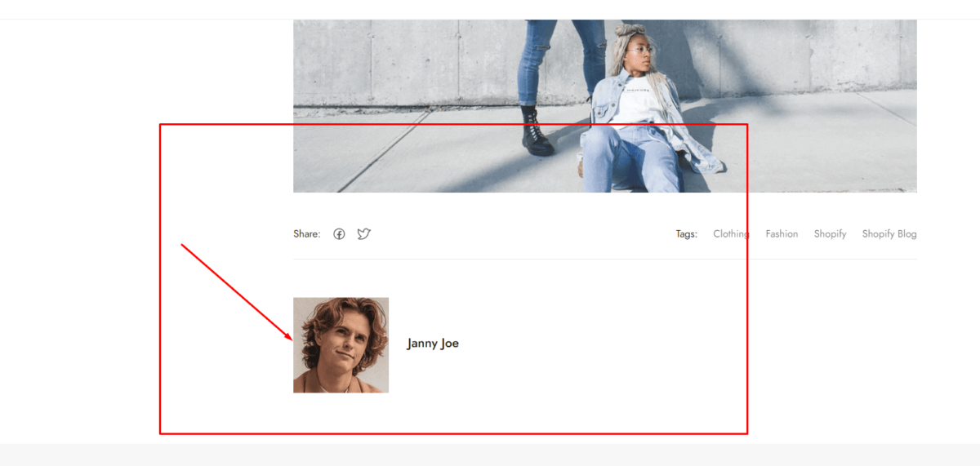The image size is (980, 466).
Task: Click the Facebook share icon
Action: [x=339, y=234]
